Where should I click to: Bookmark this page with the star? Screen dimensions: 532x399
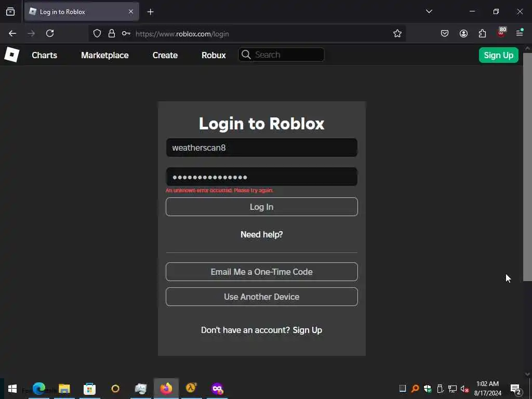[x=397, y=33]
